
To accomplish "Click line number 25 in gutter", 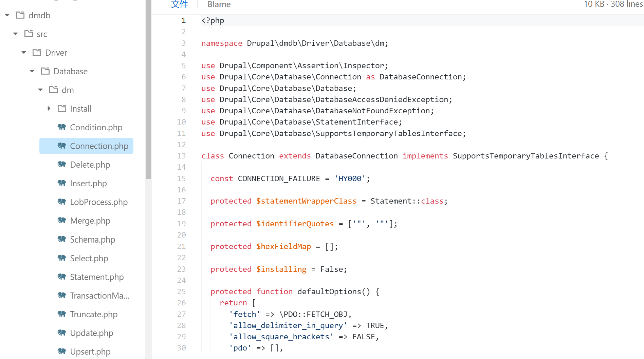I will [x=181, y=291].
